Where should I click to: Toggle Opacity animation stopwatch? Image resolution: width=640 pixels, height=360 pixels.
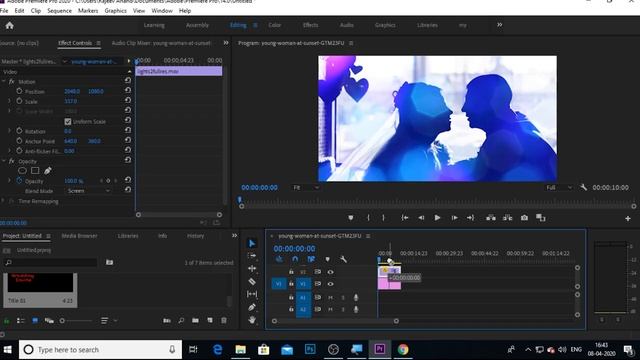[19, 180]
